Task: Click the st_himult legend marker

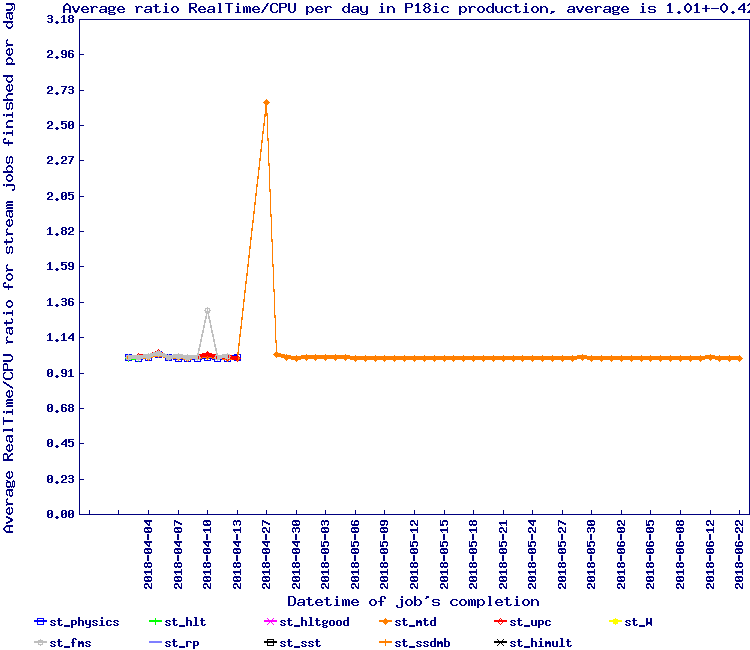Action: (500, 643)
